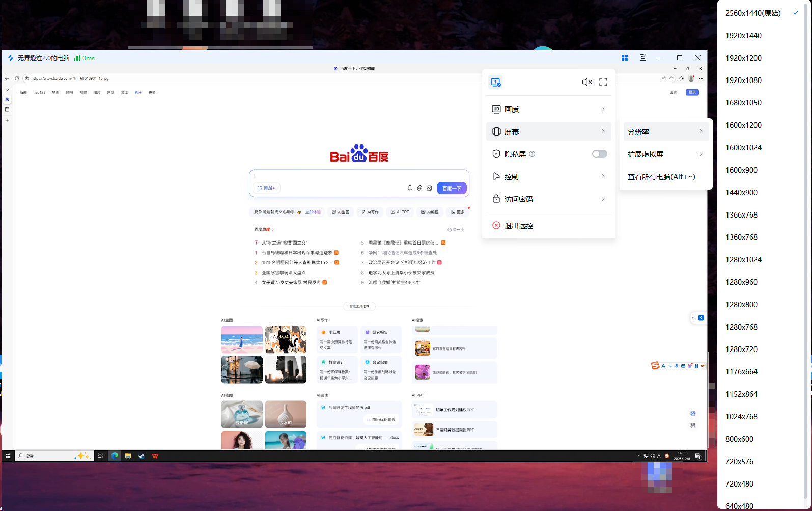Click the edit note icon in title bar
The image size is (812, 511).
[x=643, y=58]
